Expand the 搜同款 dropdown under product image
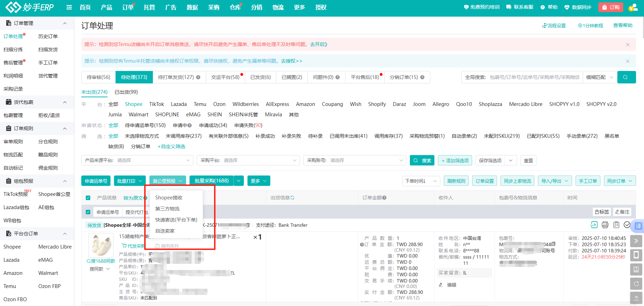This screenshot has width=644, height=306. (x=100, y=269)
